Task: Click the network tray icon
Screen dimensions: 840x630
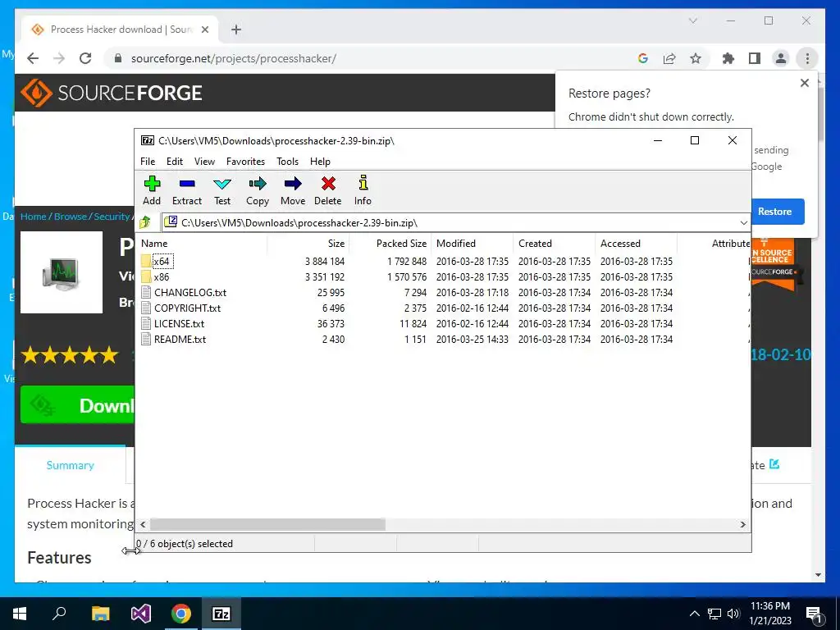Action: pyautogui.click(x=714, y=614)
